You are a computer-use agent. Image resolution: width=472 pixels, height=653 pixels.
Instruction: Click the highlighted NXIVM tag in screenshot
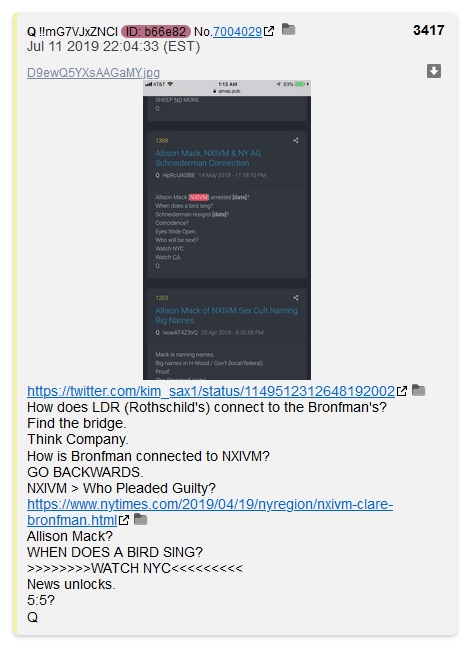point(198,197)
